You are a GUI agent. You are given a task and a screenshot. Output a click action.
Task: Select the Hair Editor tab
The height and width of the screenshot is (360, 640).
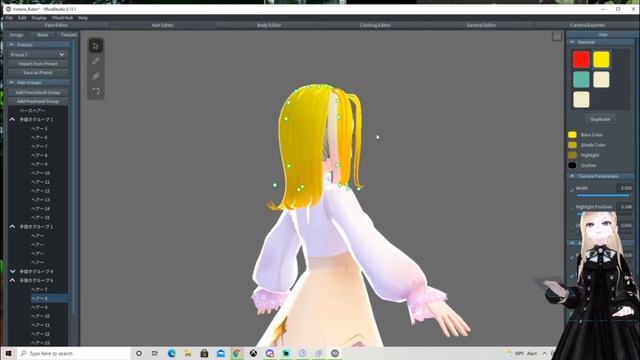tap(162, 25)
